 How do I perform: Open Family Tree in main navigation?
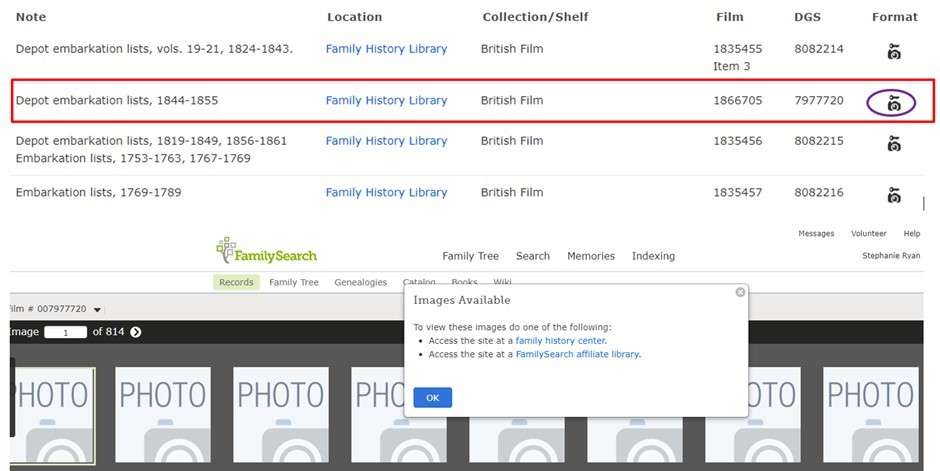coord(471,256)
